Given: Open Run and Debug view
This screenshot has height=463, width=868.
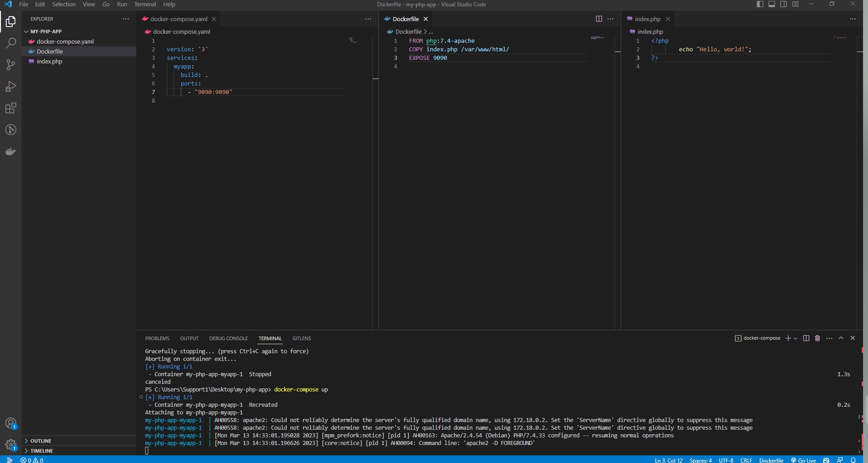Looking at the screenshot, I should (11, 86).
